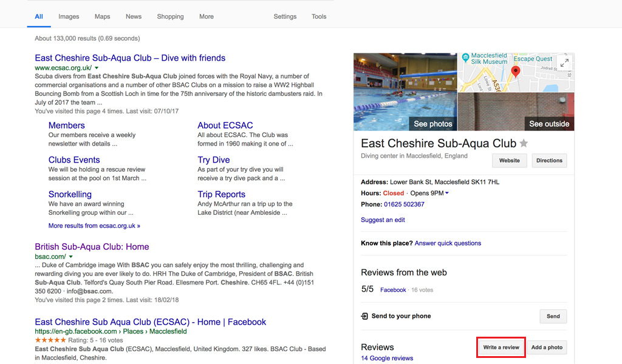Switch to the Shopping tab
This screenshot has width=622, height=364.
click(x=170, y=16)
